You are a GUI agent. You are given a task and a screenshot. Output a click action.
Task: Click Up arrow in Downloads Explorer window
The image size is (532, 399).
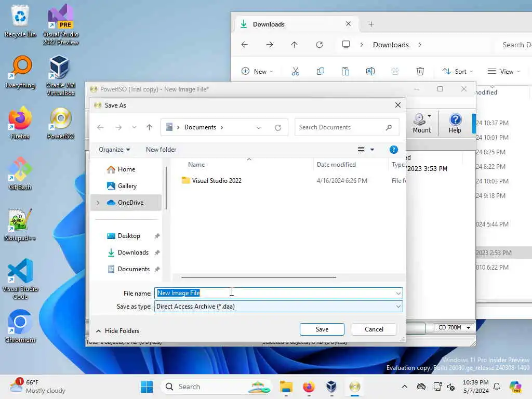click(x=294, y=45)
